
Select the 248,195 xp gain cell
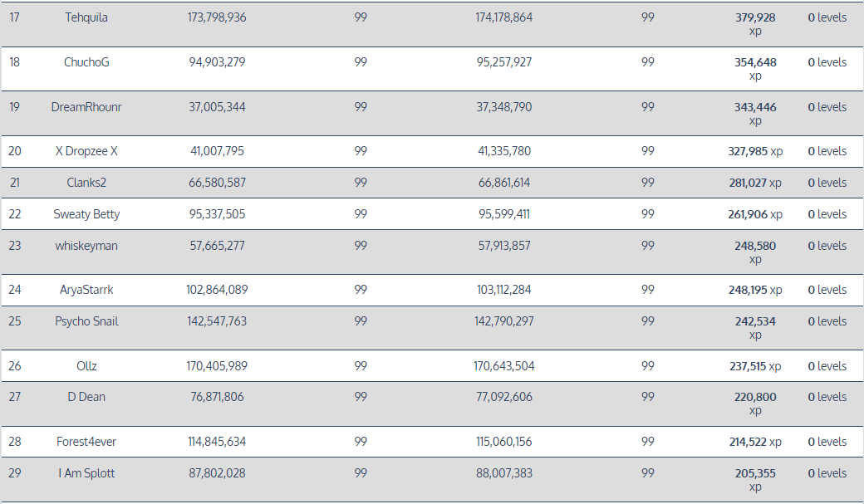click(x=754, y=290)
